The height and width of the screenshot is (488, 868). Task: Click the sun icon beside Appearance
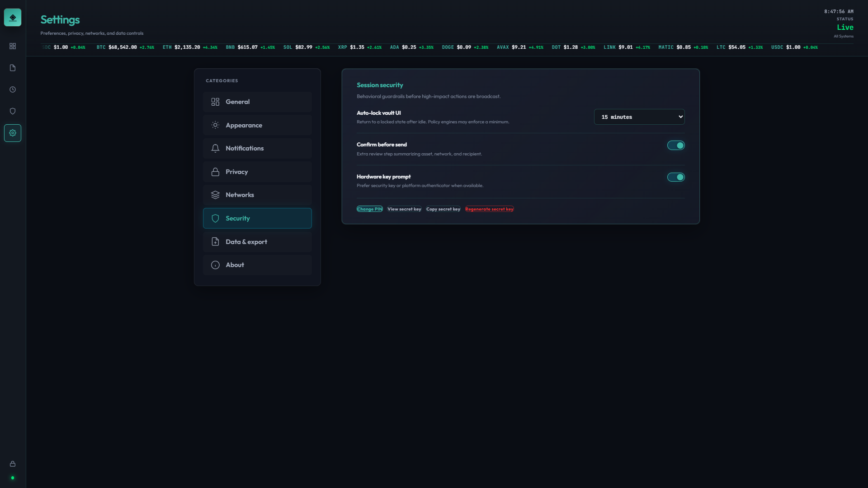(215, 125)
